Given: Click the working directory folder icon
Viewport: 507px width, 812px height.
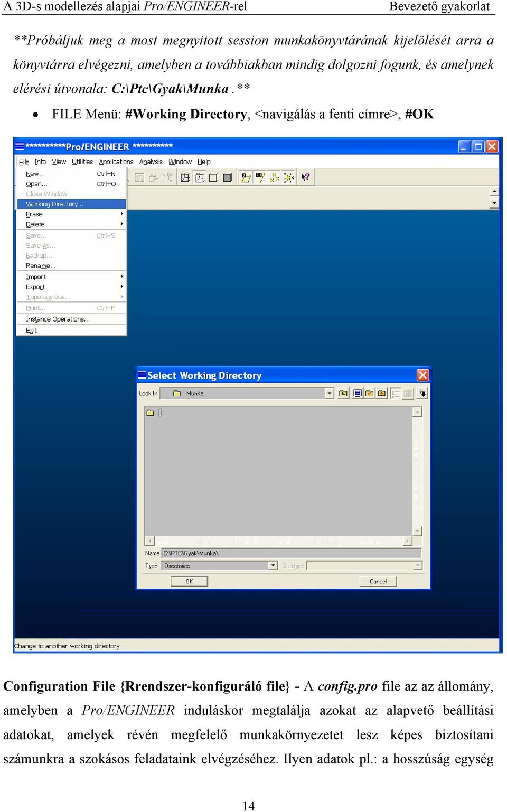Looking at the screenshot, I should pyautogui.click(x=370, y=393).
